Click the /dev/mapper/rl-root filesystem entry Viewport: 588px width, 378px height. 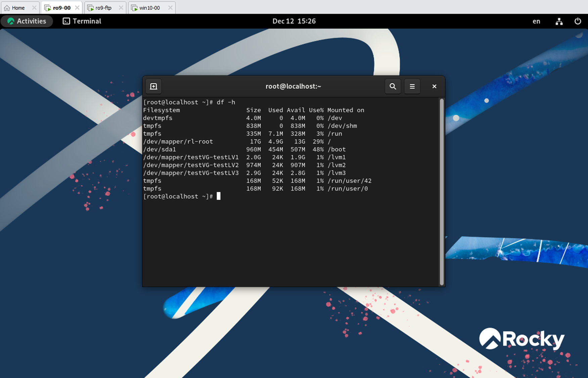pos(178,141)
